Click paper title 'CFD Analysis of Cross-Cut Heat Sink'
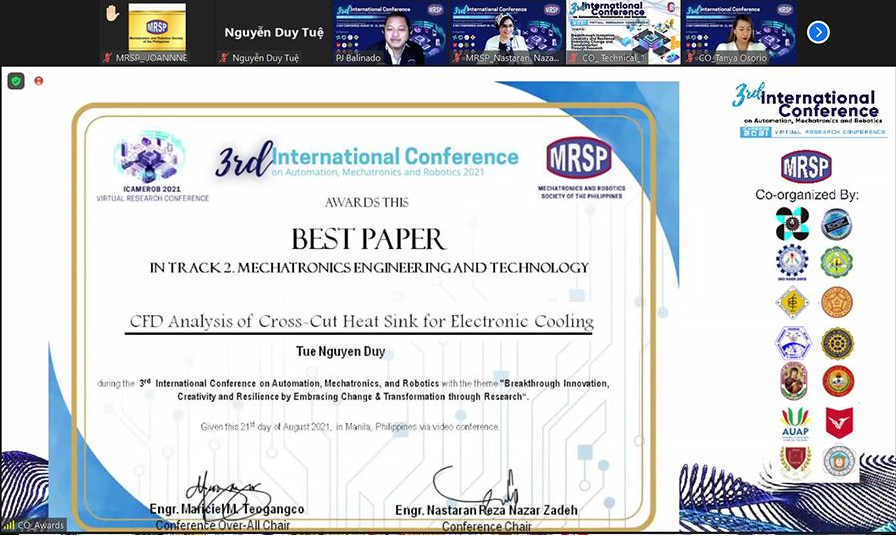This screenshot has width=896, height=536. pyautogui.click(x=362, y=321)
